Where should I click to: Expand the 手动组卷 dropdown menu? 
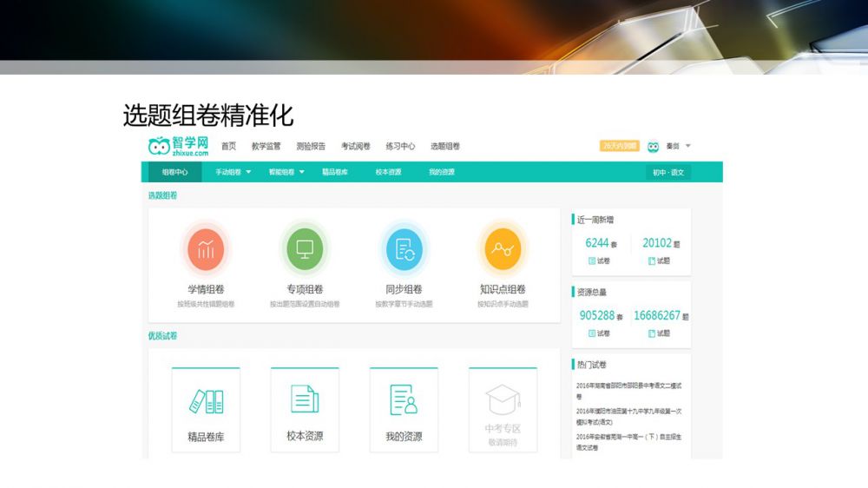pyautogui.click(x=233, y=172)
